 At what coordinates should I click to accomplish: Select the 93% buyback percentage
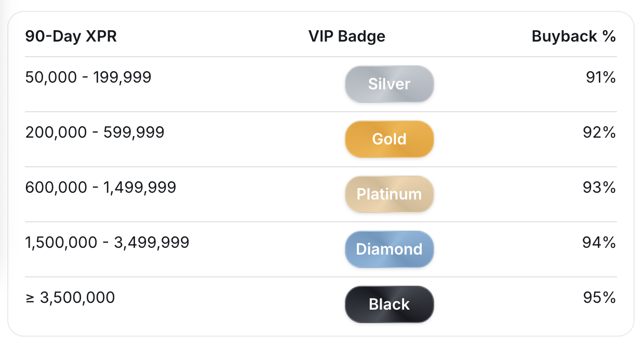point(601,188)
